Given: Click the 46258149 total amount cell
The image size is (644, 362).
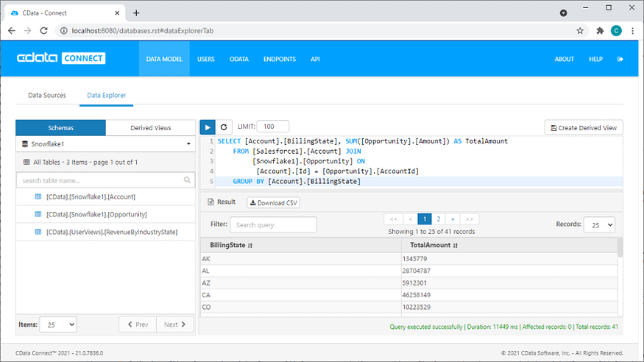Looking at the screenshot, I should click(509, 295).
